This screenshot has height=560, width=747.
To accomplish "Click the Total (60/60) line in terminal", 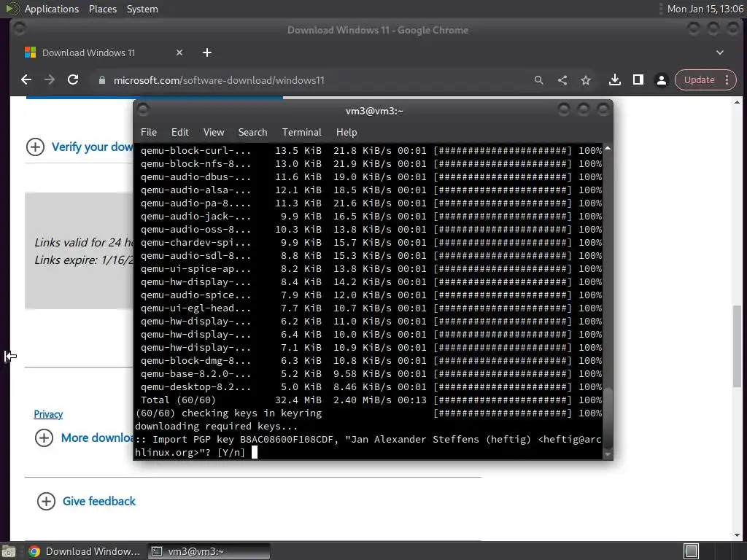I will [368, 400].
